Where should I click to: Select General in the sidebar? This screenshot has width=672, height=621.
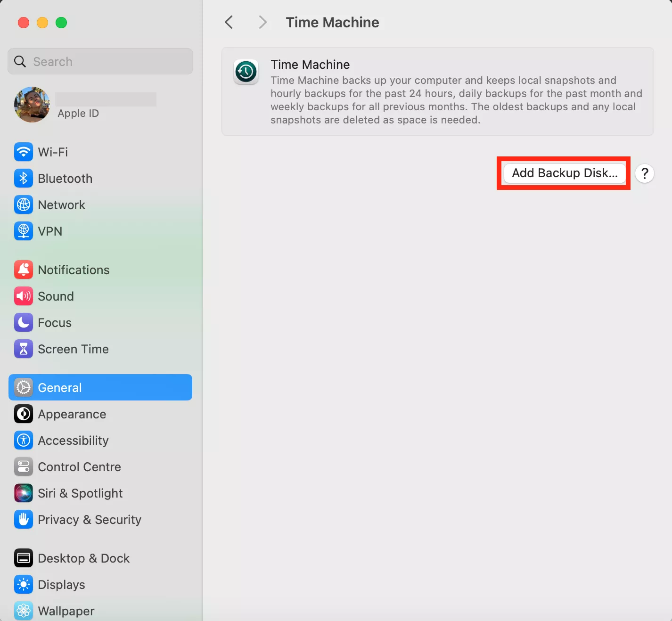coord(100,387)
